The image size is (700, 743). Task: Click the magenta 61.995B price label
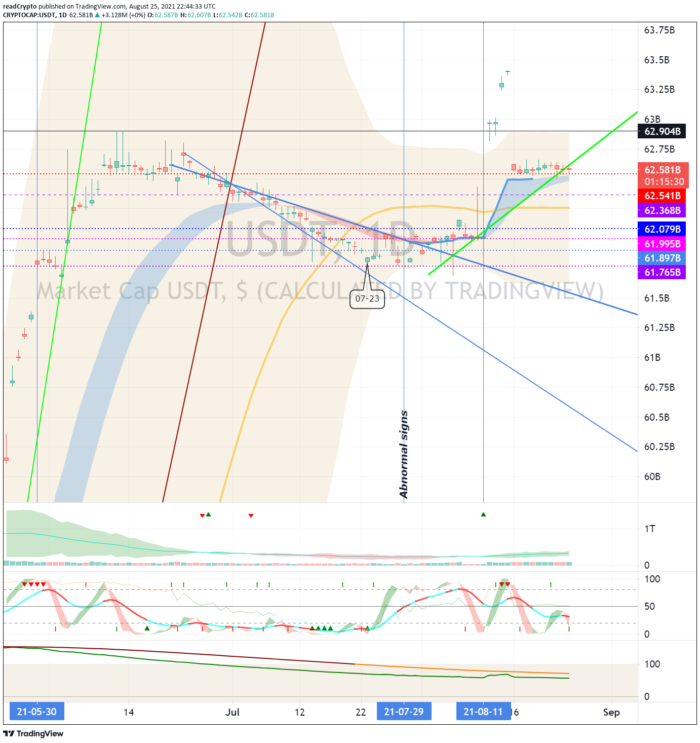(x=662, y=244)
